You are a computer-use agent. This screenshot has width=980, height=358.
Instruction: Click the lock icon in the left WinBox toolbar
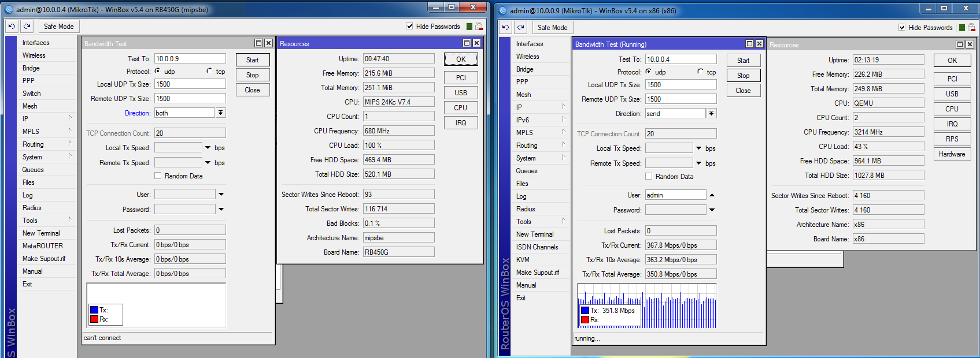(x=479, y=27)
